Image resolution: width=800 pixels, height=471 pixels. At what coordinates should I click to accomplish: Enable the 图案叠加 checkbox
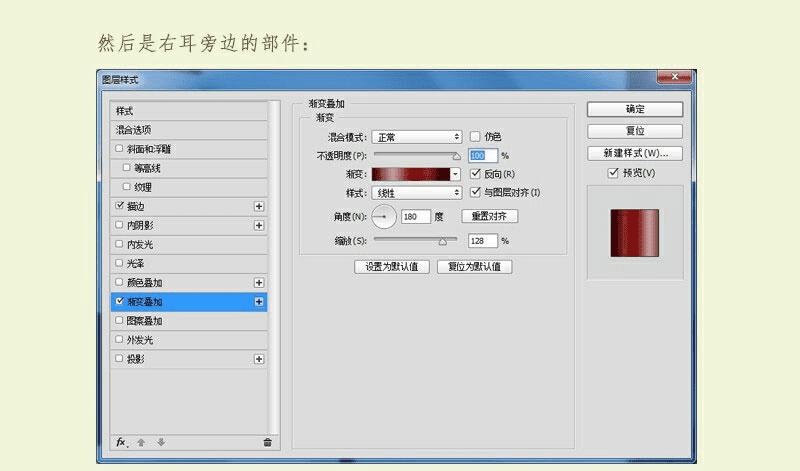coord(119,320)
